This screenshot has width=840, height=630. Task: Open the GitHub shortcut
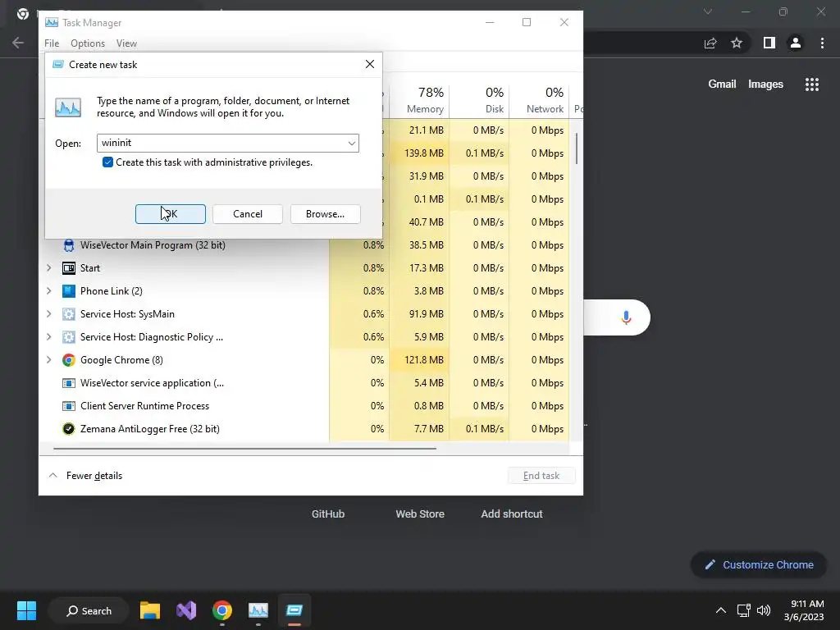pos(328,514)
